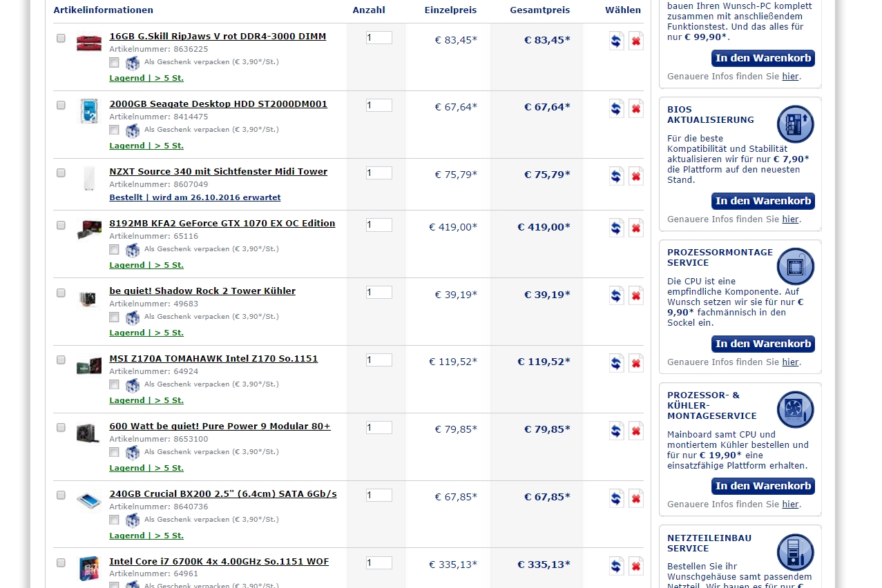Click 'Lagernd | > 5 St.' under MSI TOMAHAWK

pyautogui.click(x=146, y=400)
